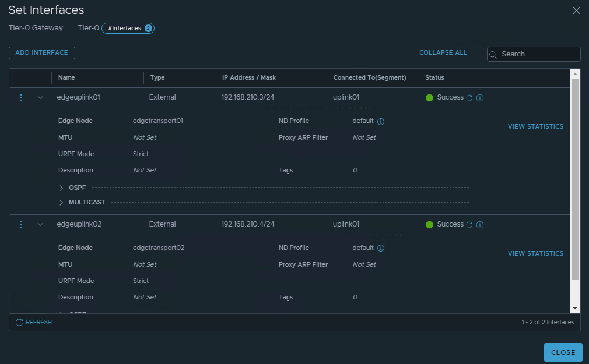589x364 pixels.
Task: Click the Add Interface button
Action: point(42,53)
